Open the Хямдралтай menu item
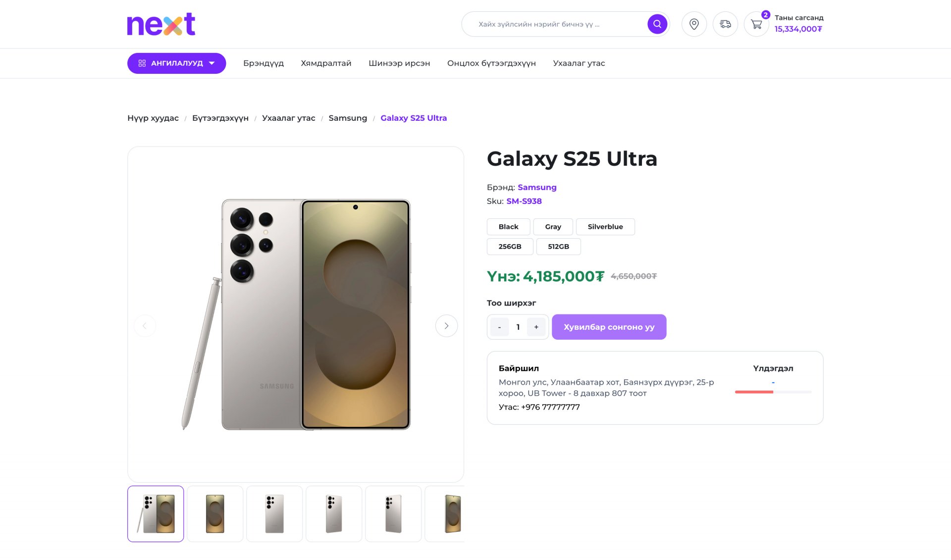 326,63
